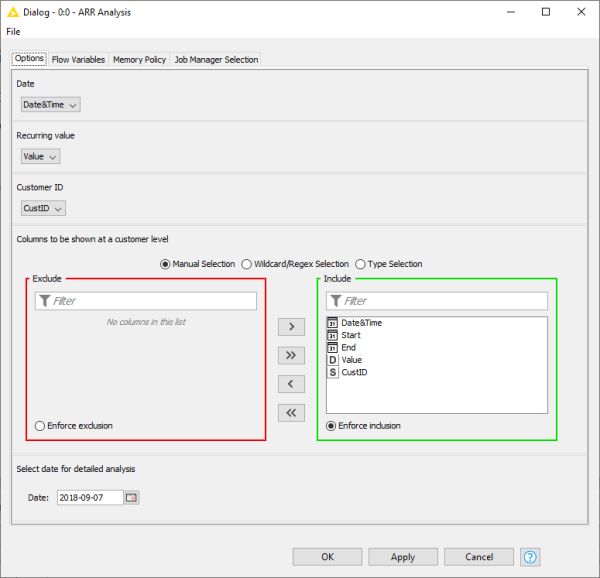600x578 pixels.
Task: Click the Exclude list filter field
Action: click(x=146, y=301)
